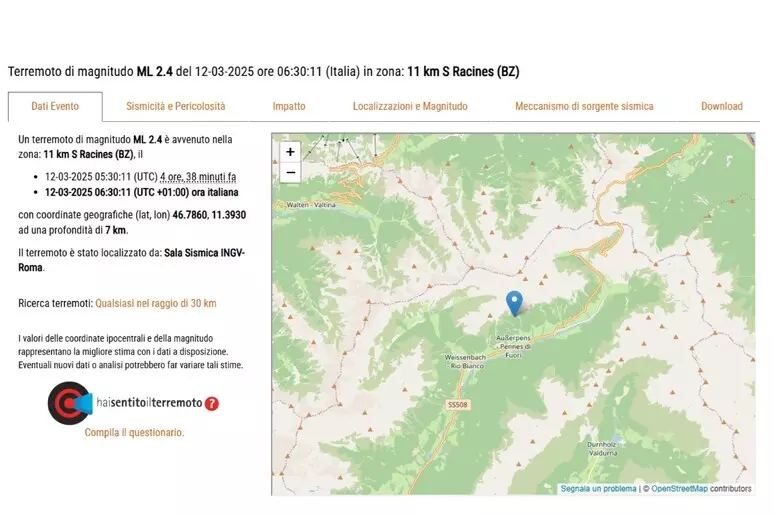Screen dimensions: 774x516
Task: Switch to Sismicità e Pericolosità tab
Action: click(x=175, y=106)
